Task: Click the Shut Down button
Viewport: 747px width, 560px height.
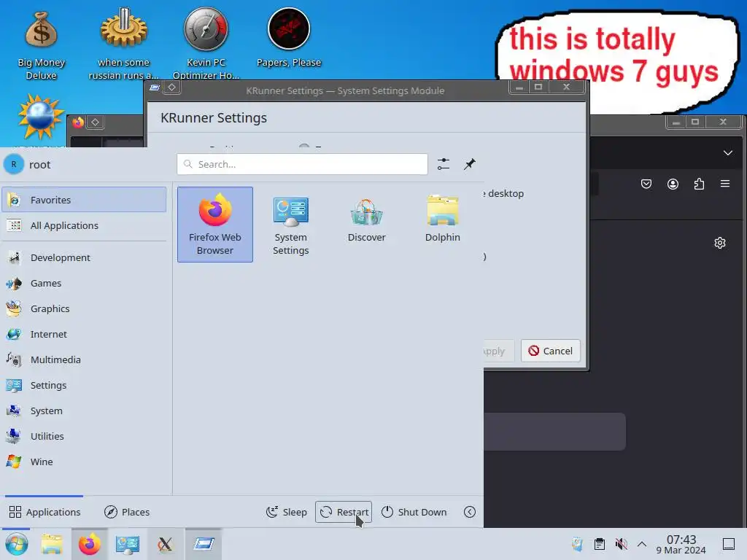Action: pyautogui.click(x=414, y=512)
